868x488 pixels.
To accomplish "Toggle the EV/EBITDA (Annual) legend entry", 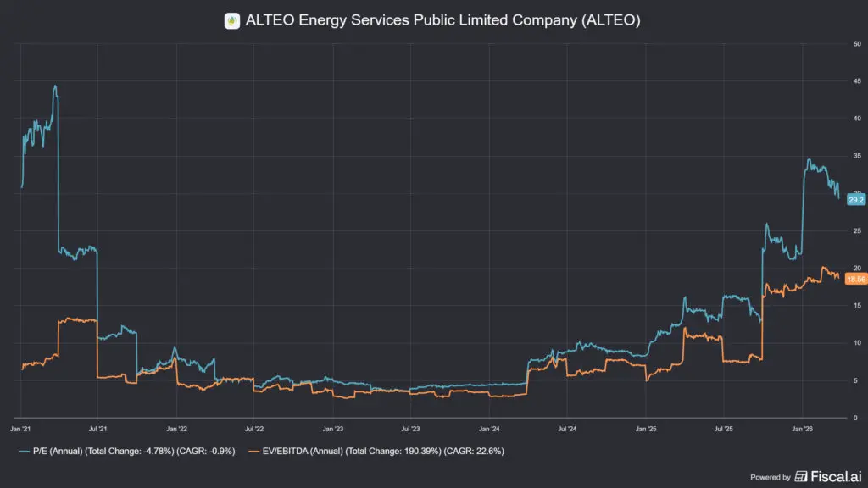I will (376, 451).
